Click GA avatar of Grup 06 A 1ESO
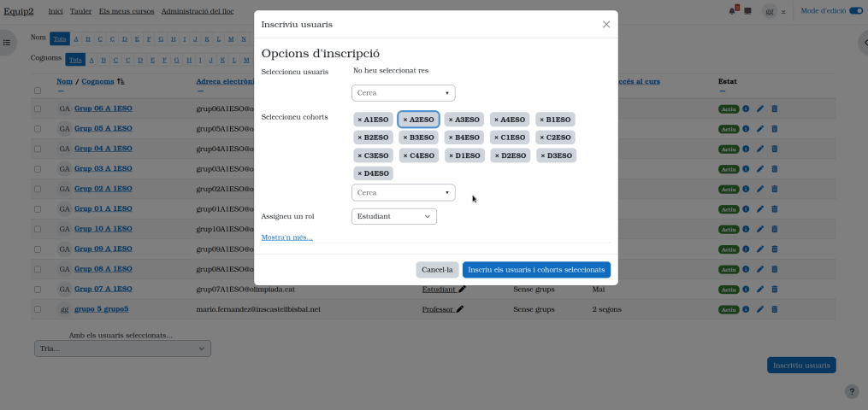The image size is (868, 410). (x=64, y=108)
